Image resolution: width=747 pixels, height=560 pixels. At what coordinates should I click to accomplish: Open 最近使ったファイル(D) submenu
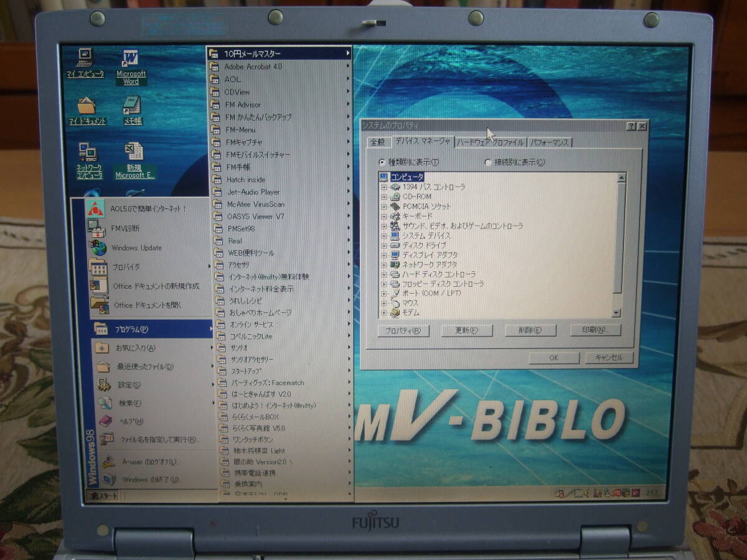[155, 366]
